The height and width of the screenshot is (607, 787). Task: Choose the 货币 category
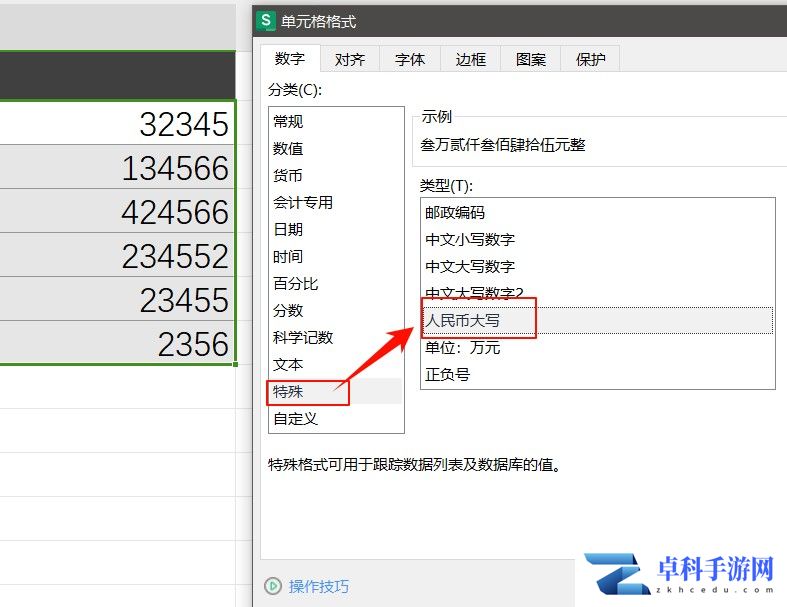(x=336, y=175)
